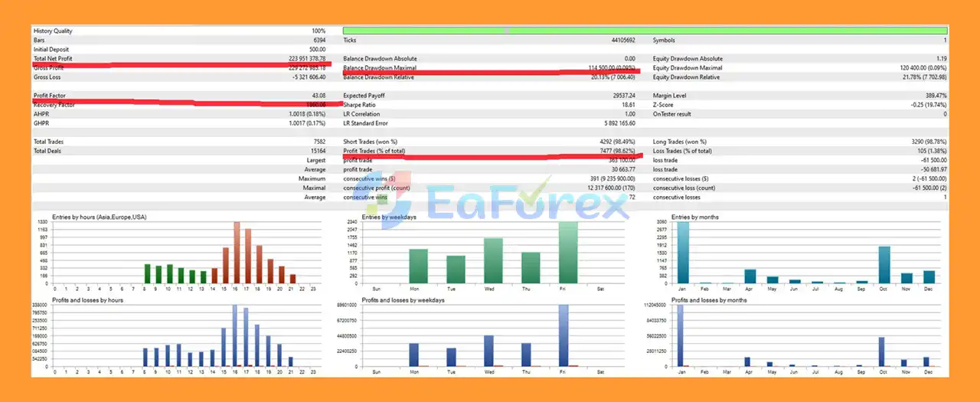Click the Profits and losses by hours title

[88, 300]
